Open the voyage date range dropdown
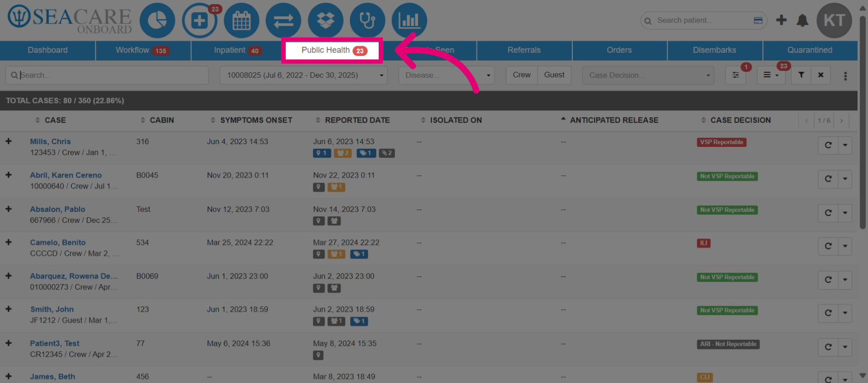 pyautogui.click(x=303, y=75)
